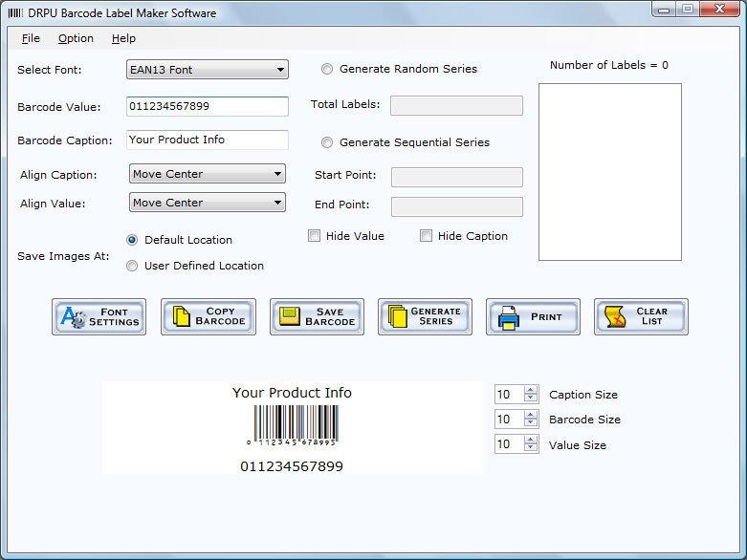Open the Option menu

click(x=76, y=38)
